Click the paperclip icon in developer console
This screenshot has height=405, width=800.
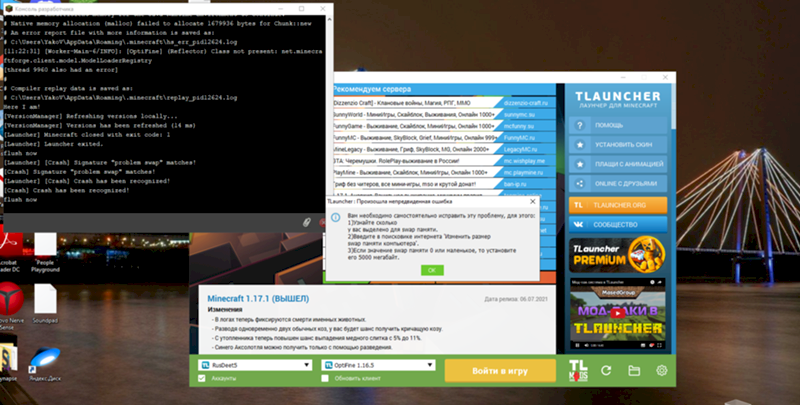(303, 220)
